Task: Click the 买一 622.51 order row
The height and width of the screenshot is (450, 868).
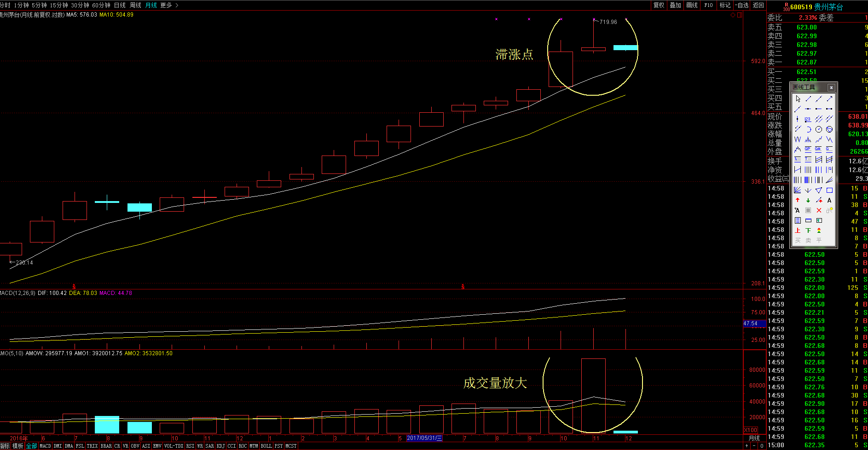Action: point(817,72)
